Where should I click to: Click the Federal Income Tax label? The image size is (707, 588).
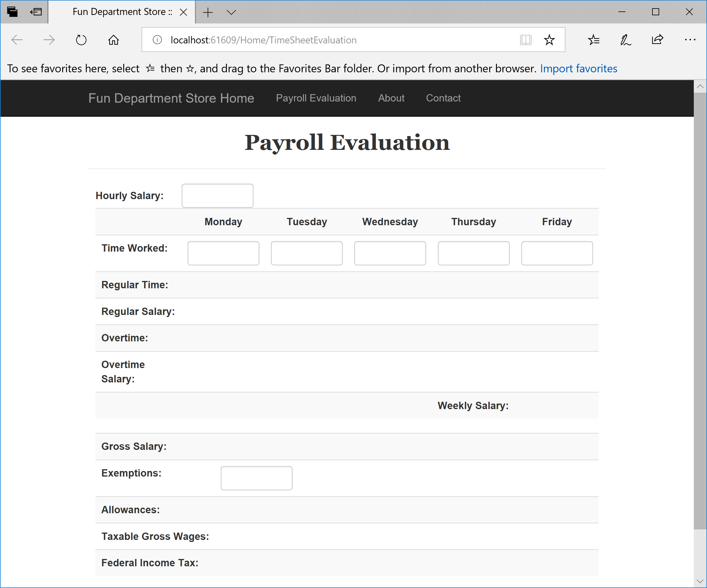pyautogui.click(x=150, y=563)
